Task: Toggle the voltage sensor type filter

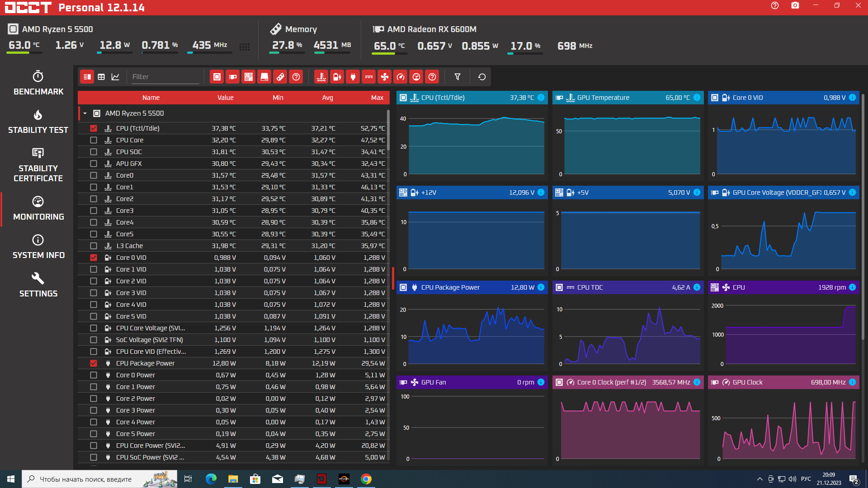Action: coord(337,77)
